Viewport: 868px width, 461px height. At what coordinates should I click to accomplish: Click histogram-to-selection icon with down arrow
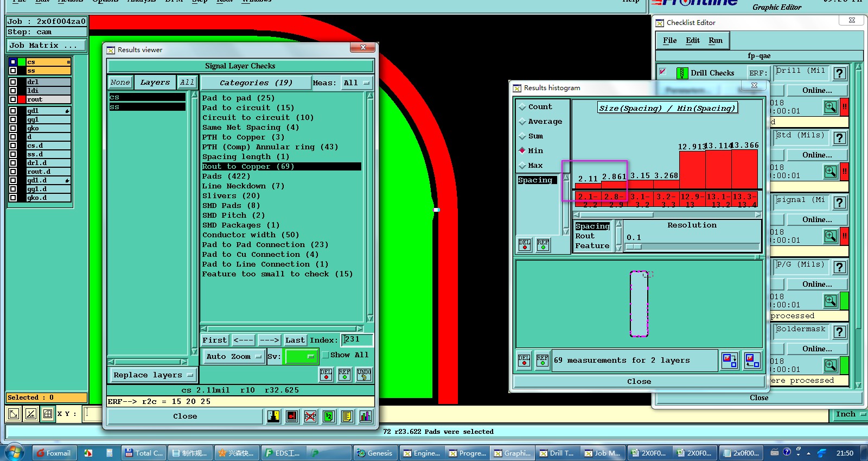[x=730, y=361]
